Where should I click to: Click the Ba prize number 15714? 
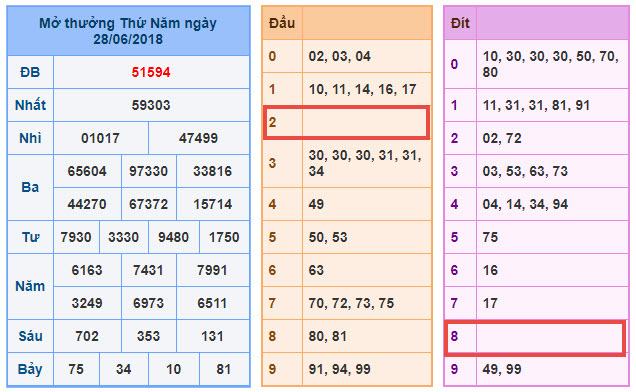coord(213,204)
